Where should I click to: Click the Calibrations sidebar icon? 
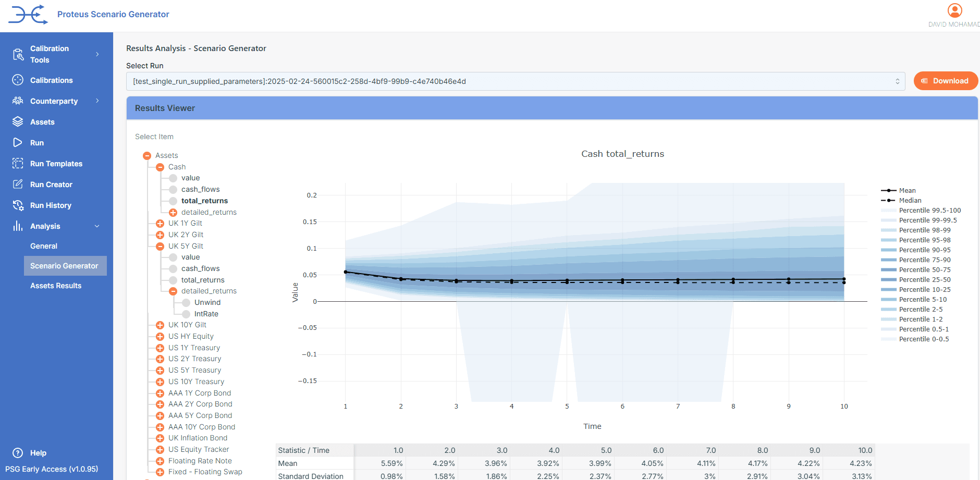pos(18,80)
